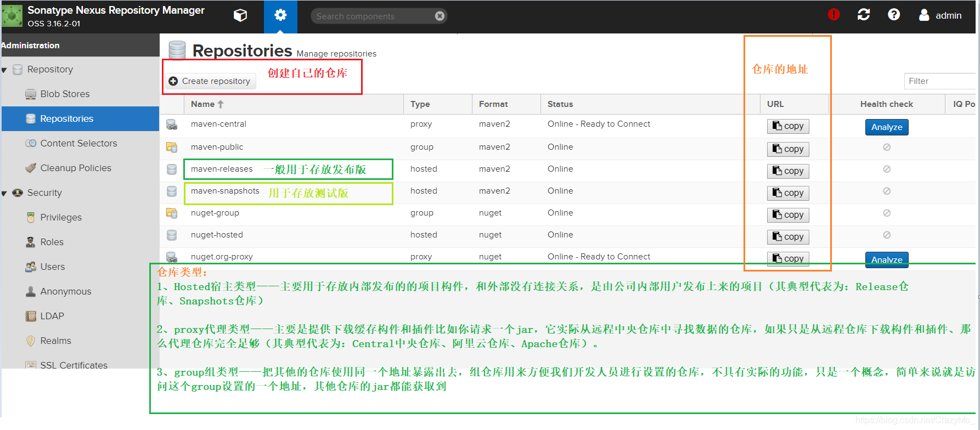Click the nuget-hosted database icon

pos(172,235)
